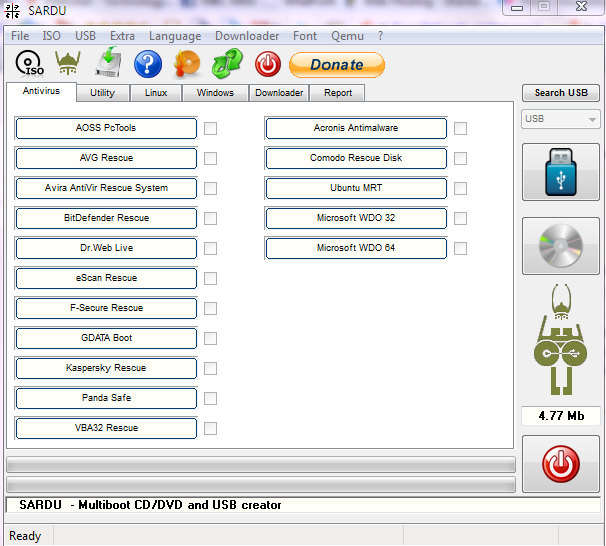Tick the Comodo Rescue Disk checkbox
The image size is (606, 546).
[x=460, y=158]
